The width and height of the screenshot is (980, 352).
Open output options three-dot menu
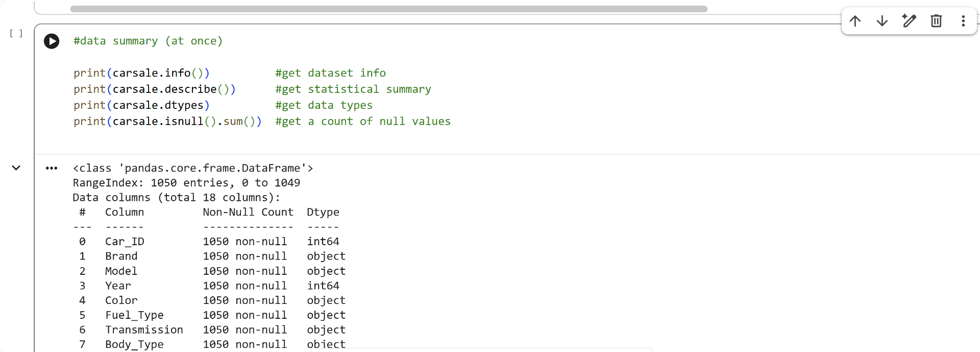[x=52, y=168]
